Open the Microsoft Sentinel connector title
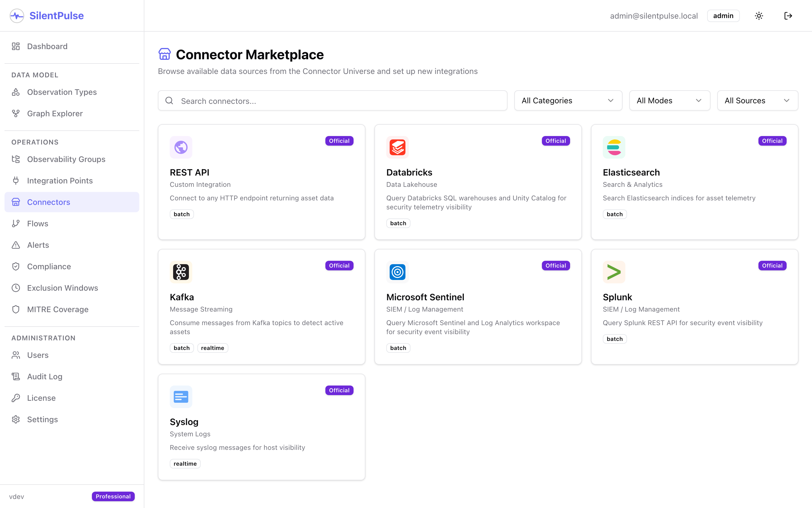The image size is (812, 508). [x=425, y=297]
